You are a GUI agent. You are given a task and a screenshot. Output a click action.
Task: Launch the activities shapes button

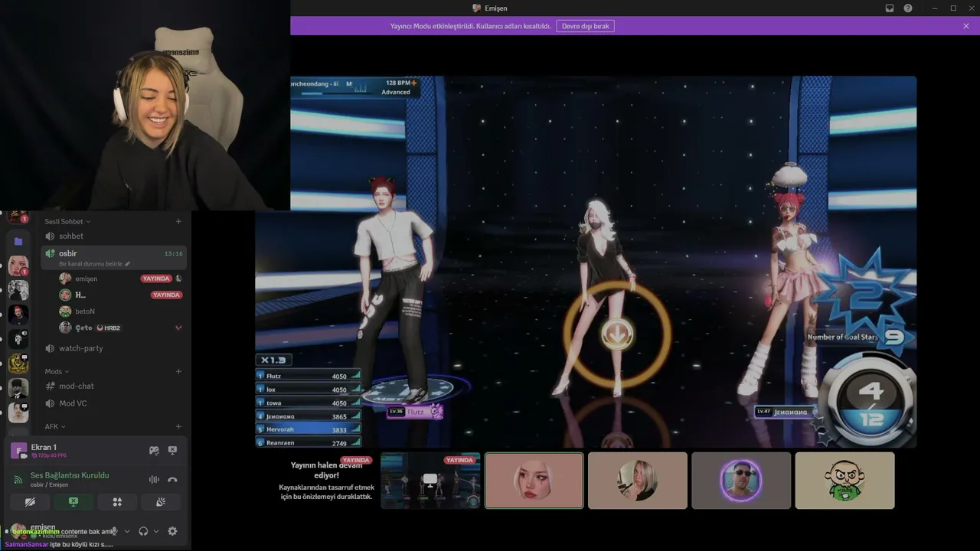coord(117,502)
